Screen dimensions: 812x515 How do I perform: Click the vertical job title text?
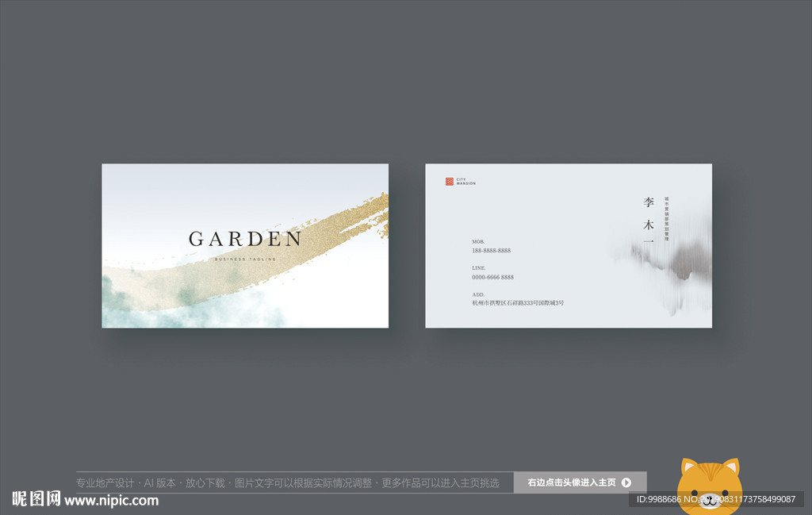[666, 219]
